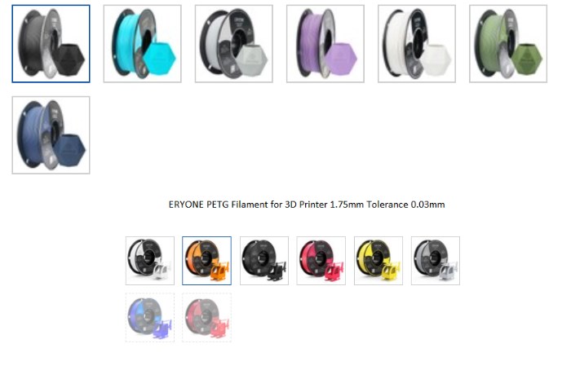
Task: Choose the cyan filament spool option
Action: pos(143,44)
